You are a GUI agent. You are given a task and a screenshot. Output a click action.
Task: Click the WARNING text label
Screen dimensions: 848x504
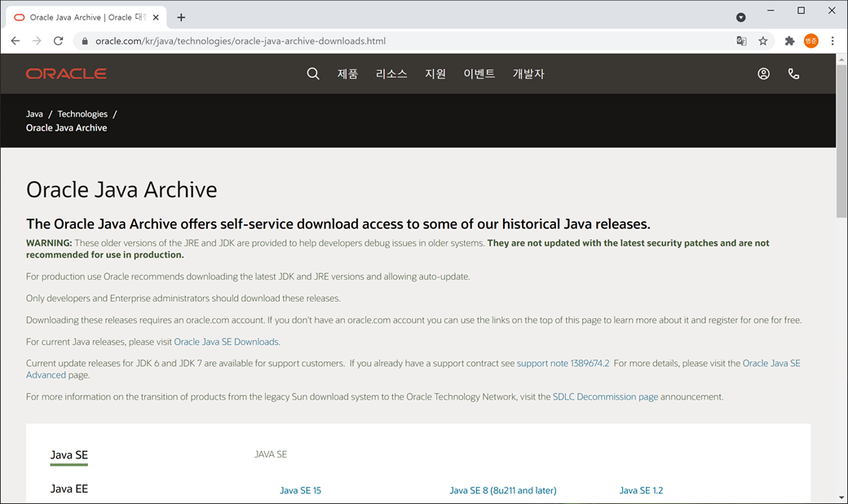tap(49, 243)
